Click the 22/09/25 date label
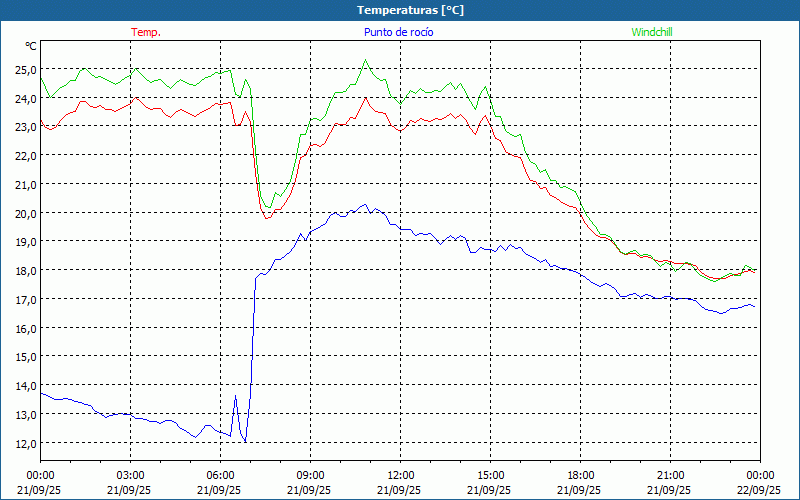Viewport: 800px width, 500px height. (x=760, y=490)
